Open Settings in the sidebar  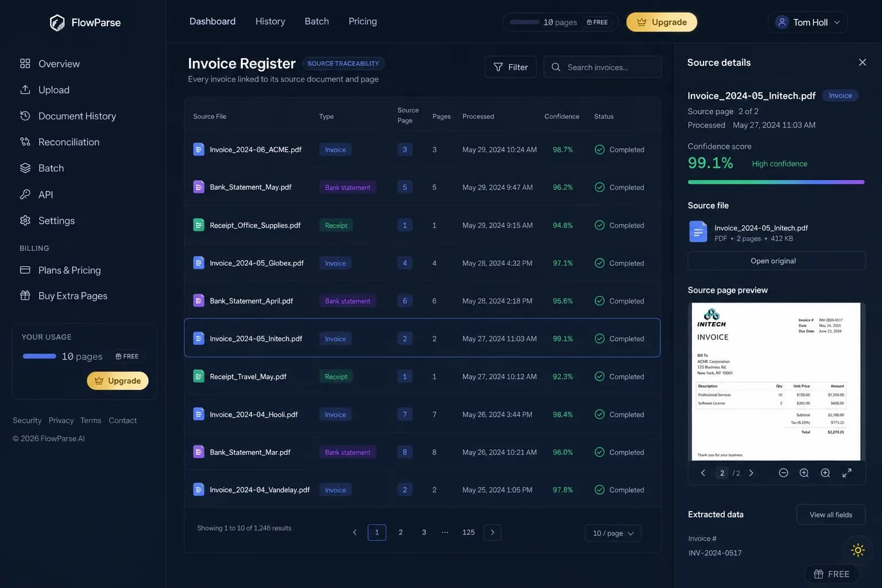tap(48, 220)
